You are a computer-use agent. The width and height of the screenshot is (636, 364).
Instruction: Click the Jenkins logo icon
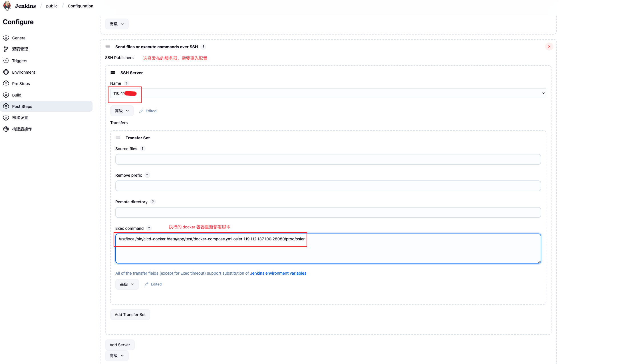coord(7,6)
